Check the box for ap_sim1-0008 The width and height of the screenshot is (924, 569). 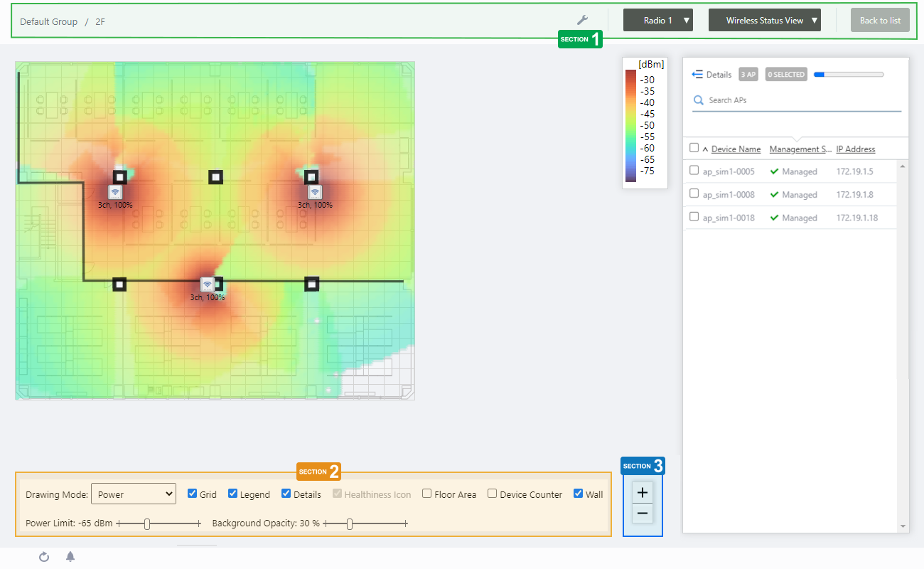[x=694, y=193]
